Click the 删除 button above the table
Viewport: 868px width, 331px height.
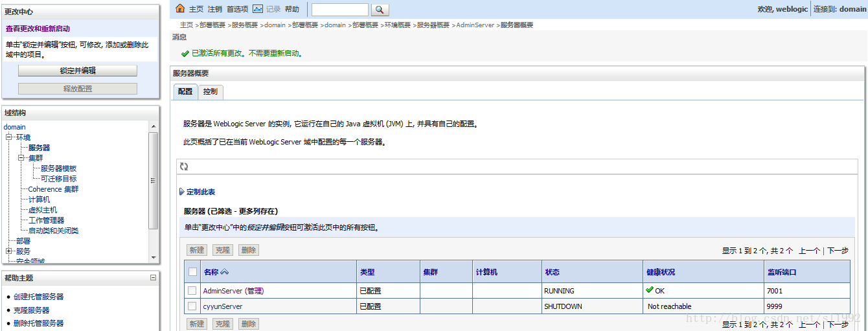(x=249, y=250)
